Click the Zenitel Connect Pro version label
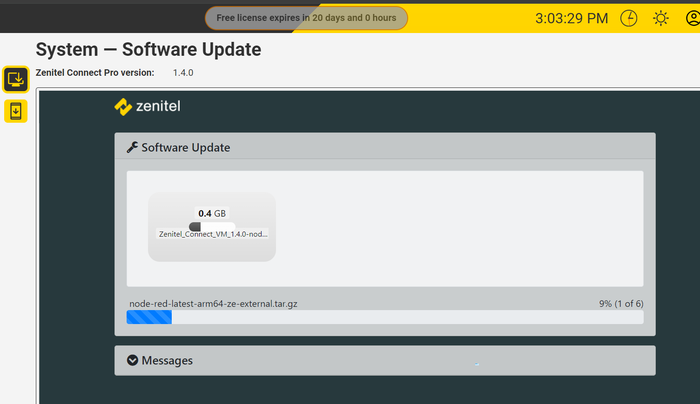The image size is (700, 404). coord(95,73)
